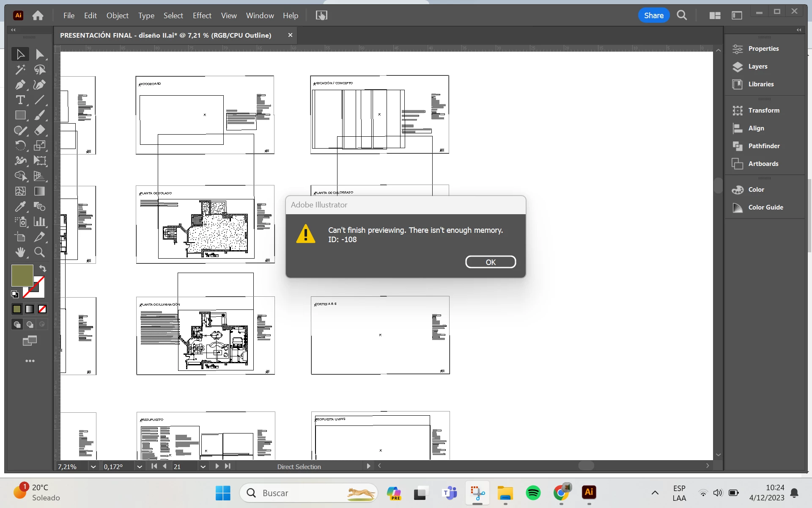Select the Pen tool
The width and height of the screenshot is (812, 508).
click(20, 85)
